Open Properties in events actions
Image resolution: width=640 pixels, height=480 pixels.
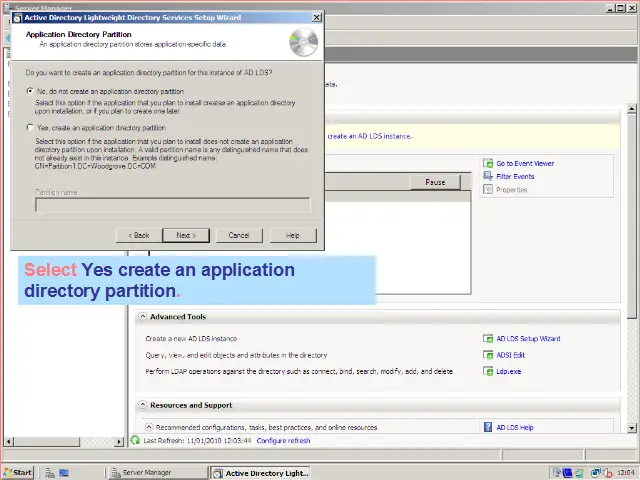tap(511, 190)
